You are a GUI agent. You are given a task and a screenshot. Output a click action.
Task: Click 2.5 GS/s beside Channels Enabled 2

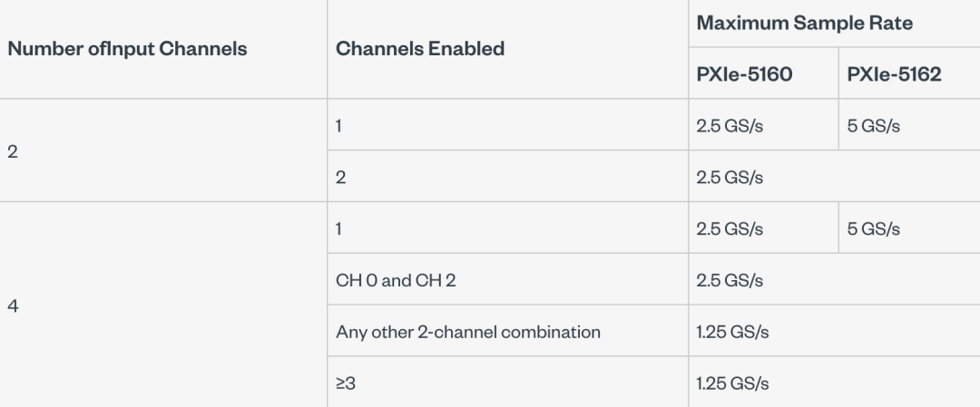click(x=730, y=178)
